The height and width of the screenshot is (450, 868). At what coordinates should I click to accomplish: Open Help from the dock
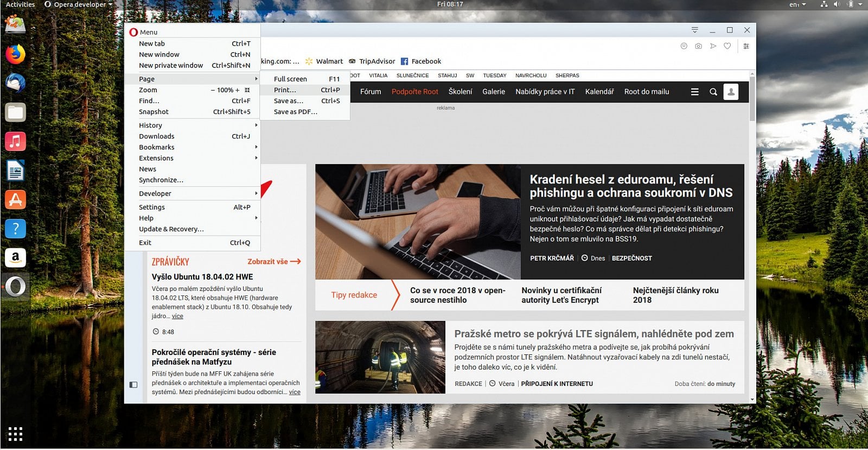[x=15, y=229]
